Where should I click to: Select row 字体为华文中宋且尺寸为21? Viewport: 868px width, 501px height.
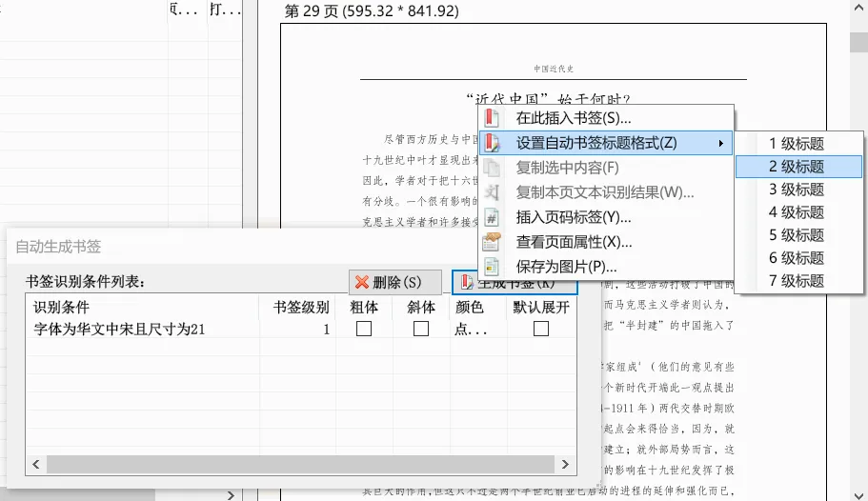tap(300, 330)
